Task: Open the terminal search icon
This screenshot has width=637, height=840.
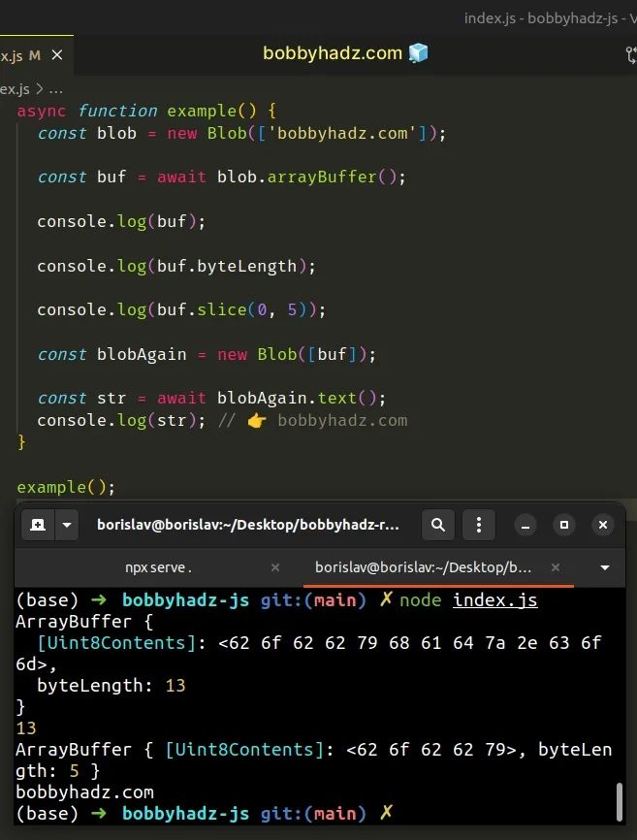Action: click(x=438, y=525)
